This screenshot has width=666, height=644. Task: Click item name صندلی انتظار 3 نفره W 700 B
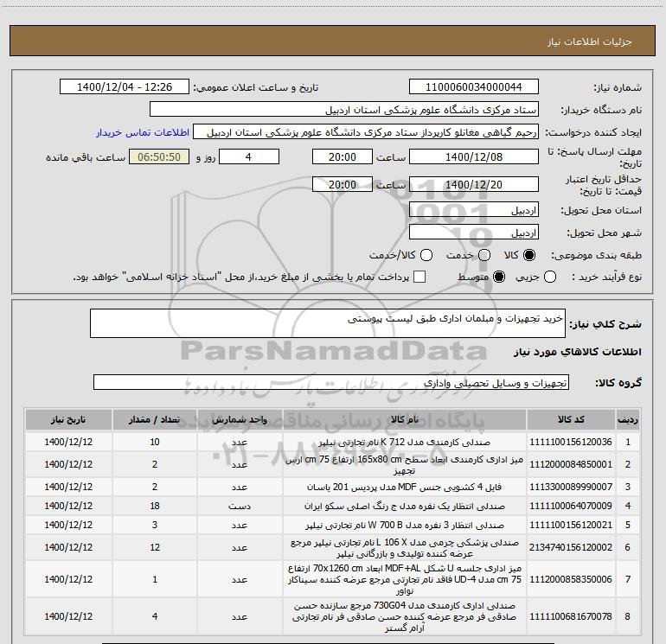point(405,525)
